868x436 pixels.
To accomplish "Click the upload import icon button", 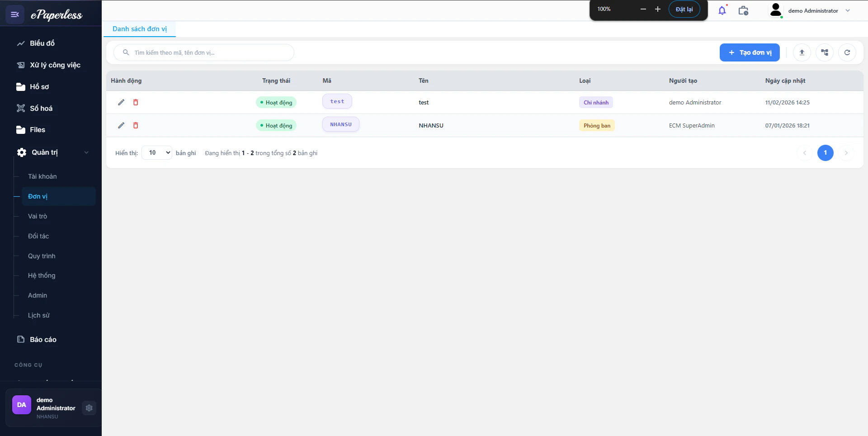I will [802, 52].
